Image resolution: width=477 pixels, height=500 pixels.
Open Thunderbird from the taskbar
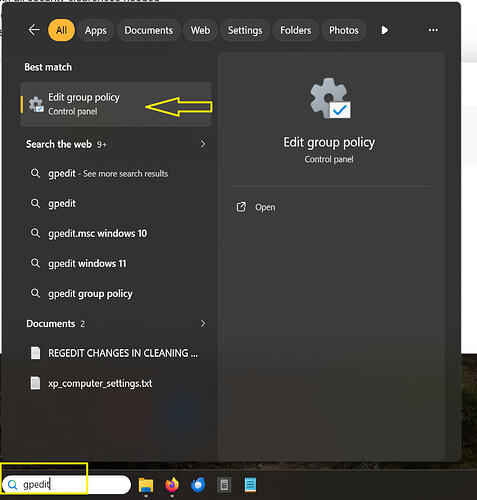(198, 485)
